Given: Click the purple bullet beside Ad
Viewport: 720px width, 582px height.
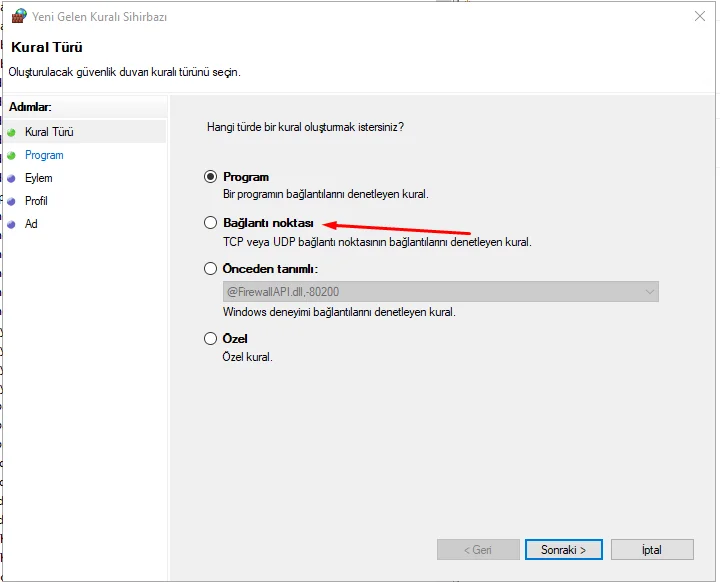Looking at the screenshot, I should pyautogui.click(x=11, y=224).
